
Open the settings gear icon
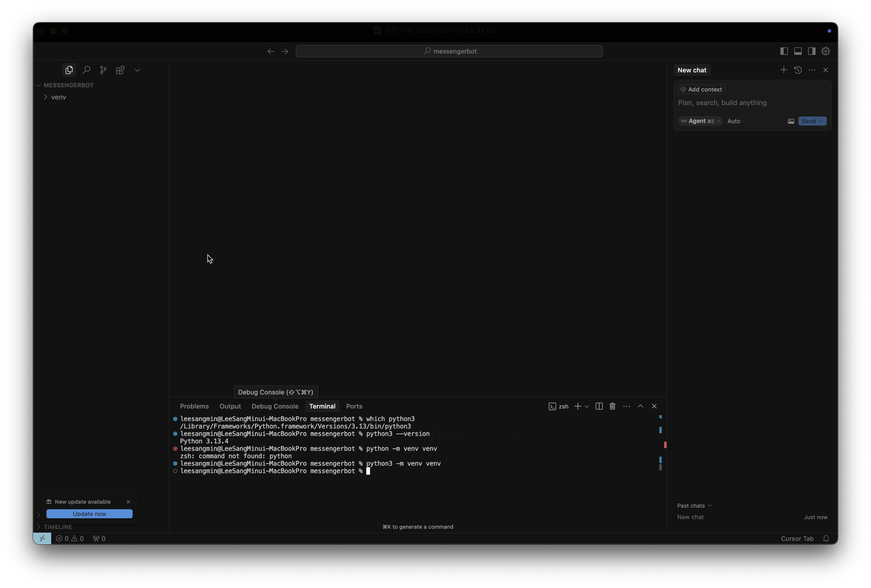click(826, 51)
